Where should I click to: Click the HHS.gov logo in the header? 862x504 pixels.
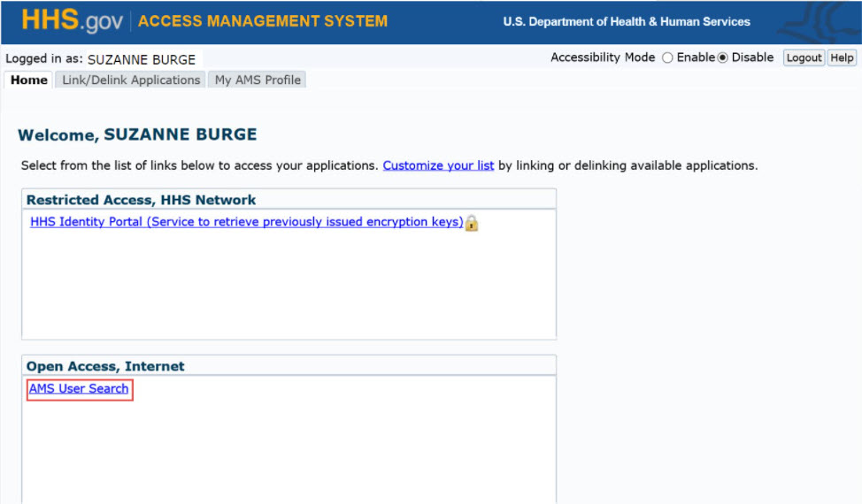pyautogui.click(x=72, y=21)
